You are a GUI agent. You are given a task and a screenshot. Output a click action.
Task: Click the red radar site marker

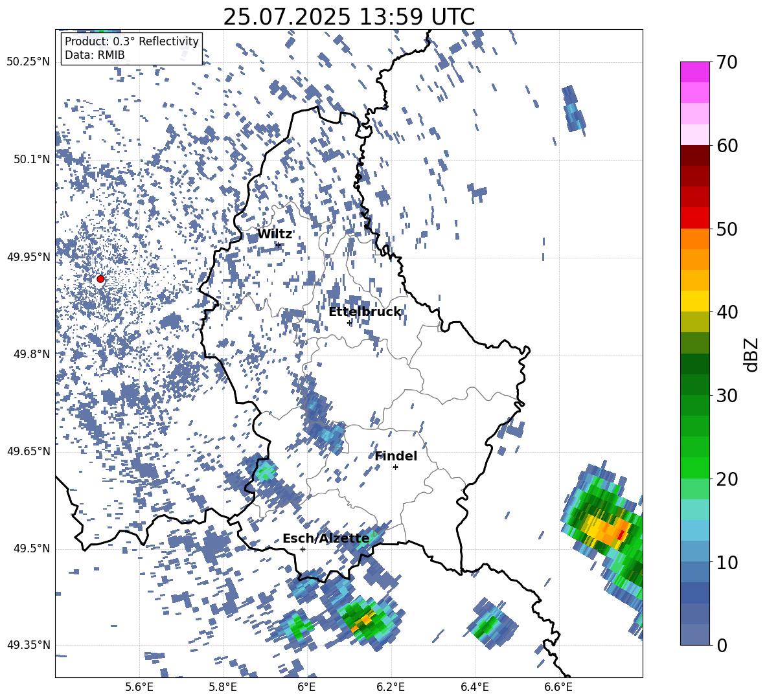[x=100, y=279]
